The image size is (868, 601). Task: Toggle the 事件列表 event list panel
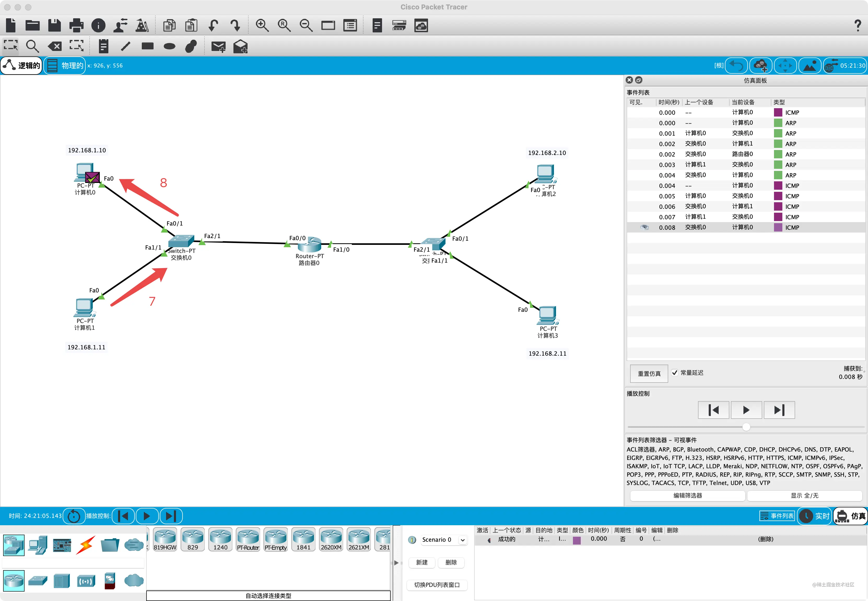tap(777, 516)
